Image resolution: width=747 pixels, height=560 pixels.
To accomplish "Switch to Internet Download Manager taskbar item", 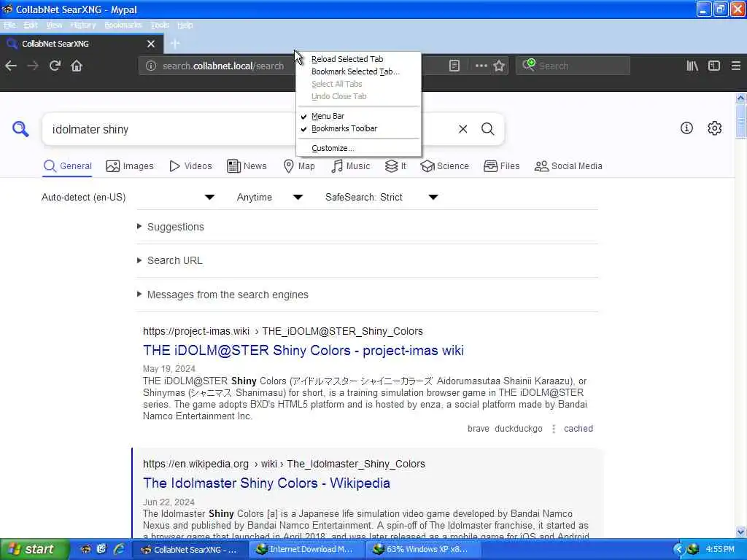I will (x=306, y=550).
